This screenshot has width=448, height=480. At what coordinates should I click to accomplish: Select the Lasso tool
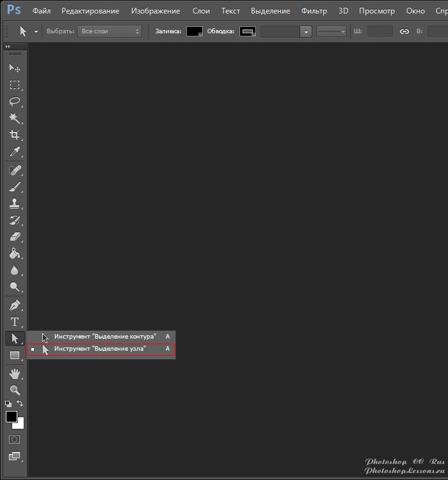pyautogui.click(x=14, y=102)
